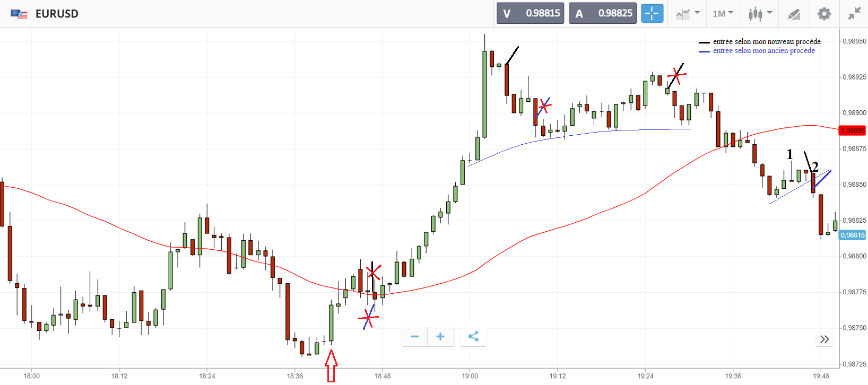
Task: Open the chart comparison dropdown
Action: (688, 13)
